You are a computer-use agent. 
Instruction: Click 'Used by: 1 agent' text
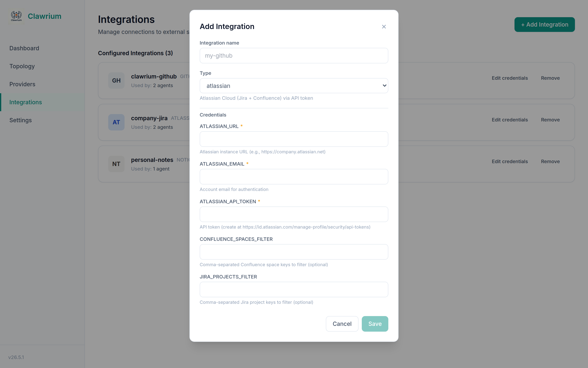point(150,169)
